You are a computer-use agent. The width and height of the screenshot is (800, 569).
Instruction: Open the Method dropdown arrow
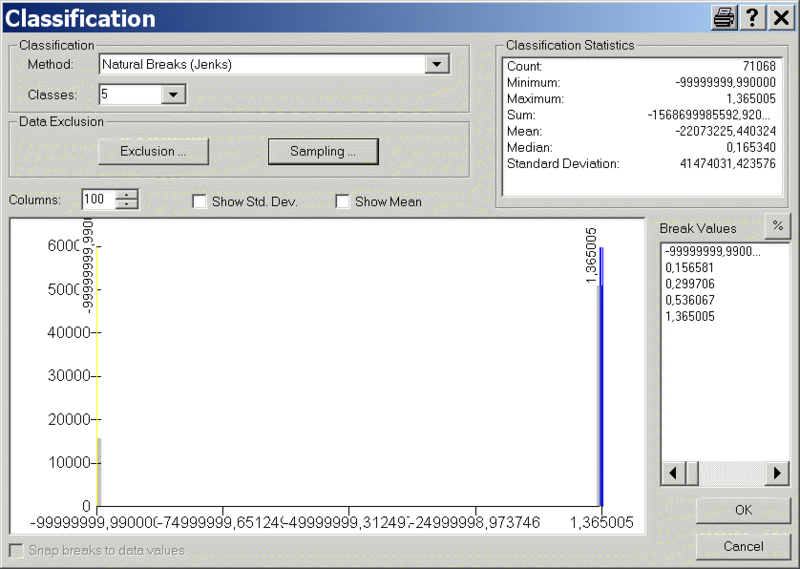coord(437,64)
